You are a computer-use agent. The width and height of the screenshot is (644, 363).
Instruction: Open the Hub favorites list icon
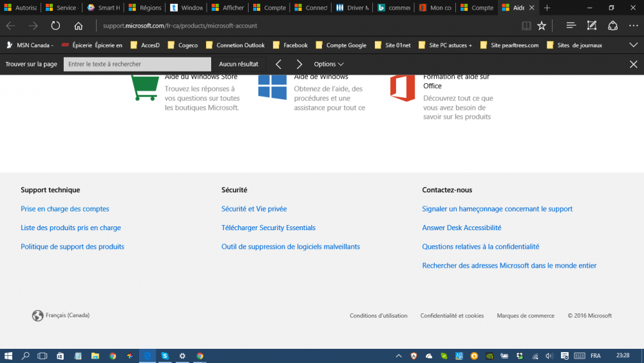571,26
